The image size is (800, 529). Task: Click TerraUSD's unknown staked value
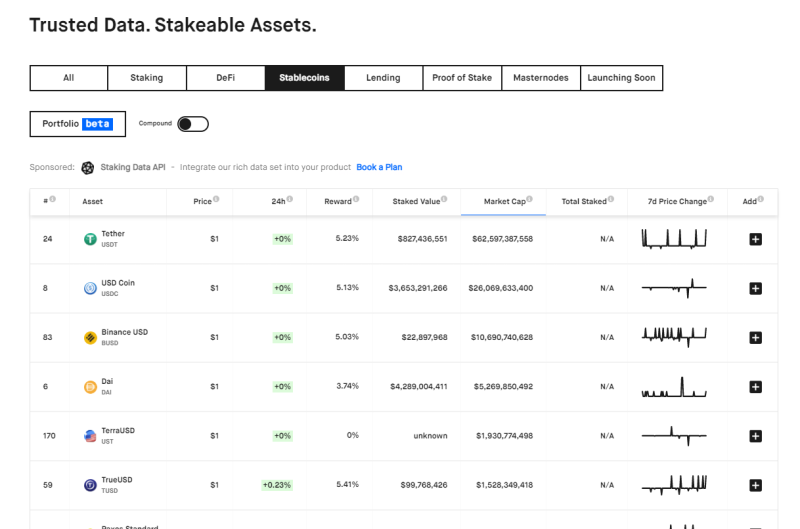[x=430, y=436]
